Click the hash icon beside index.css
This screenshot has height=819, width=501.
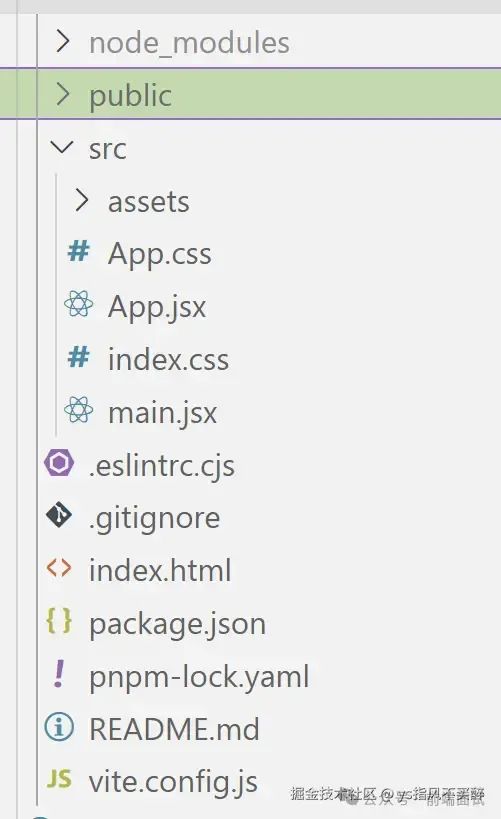tap(78, 357)
